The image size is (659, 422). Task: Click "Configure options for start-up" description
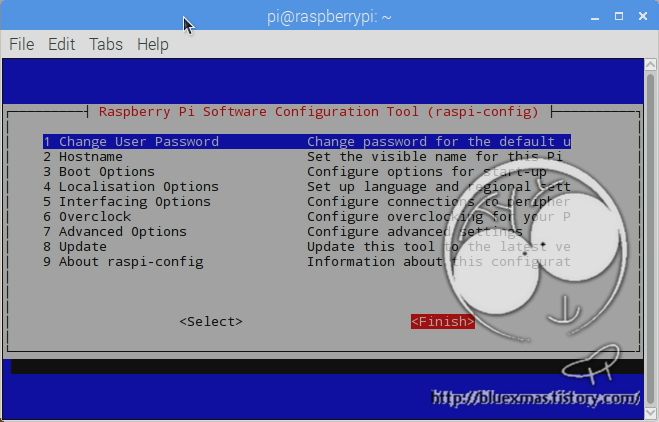[x=427, y=172]
